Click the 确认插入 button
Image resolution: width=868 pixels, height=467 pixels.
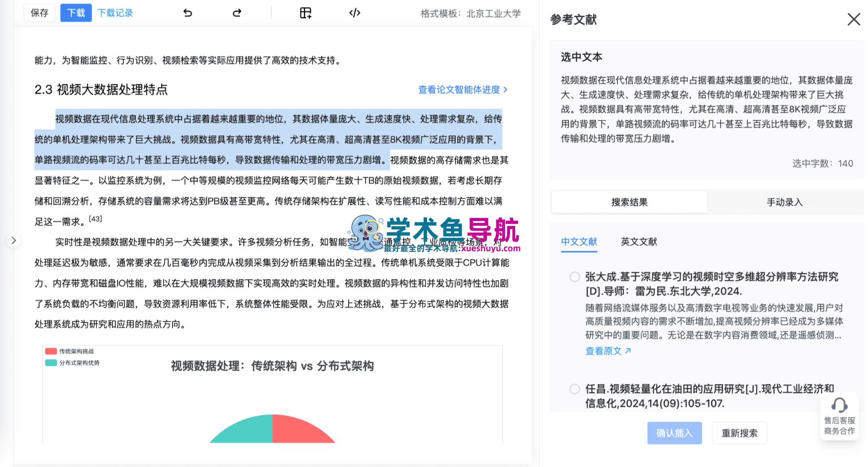pyautogui.click(x=674, y=433)
